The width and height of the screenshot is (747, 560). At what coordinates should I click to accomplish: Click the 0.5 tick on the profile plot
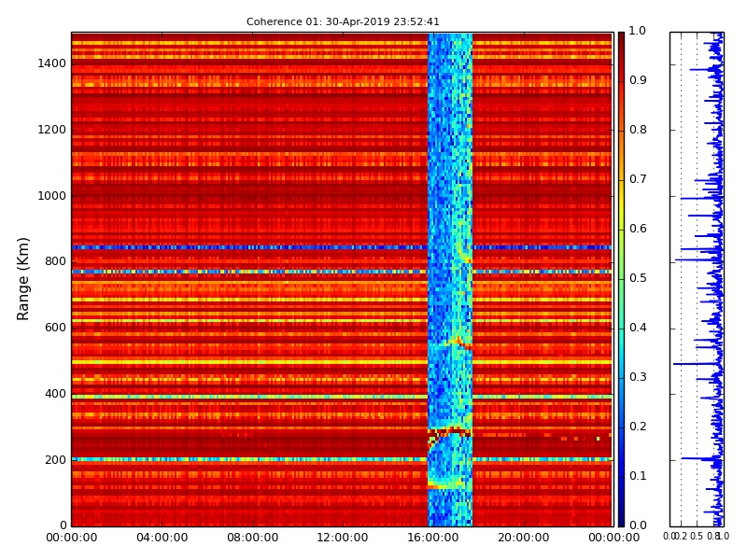[697, 536]
